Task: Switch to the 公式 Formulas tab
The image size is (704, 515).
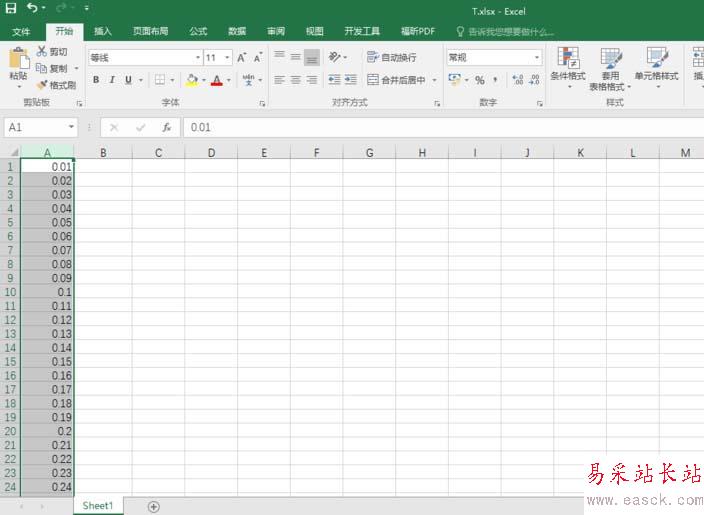Action: [x=198, y=31]
